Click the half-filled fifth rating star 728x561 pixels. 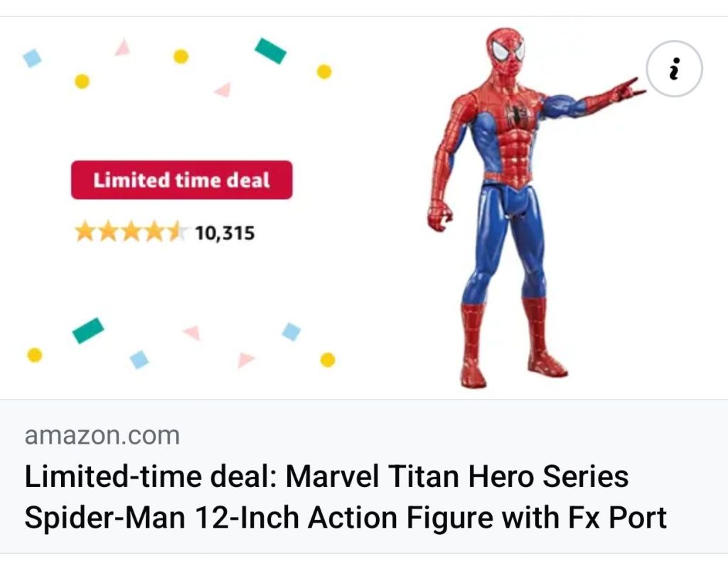pos(177,232)
